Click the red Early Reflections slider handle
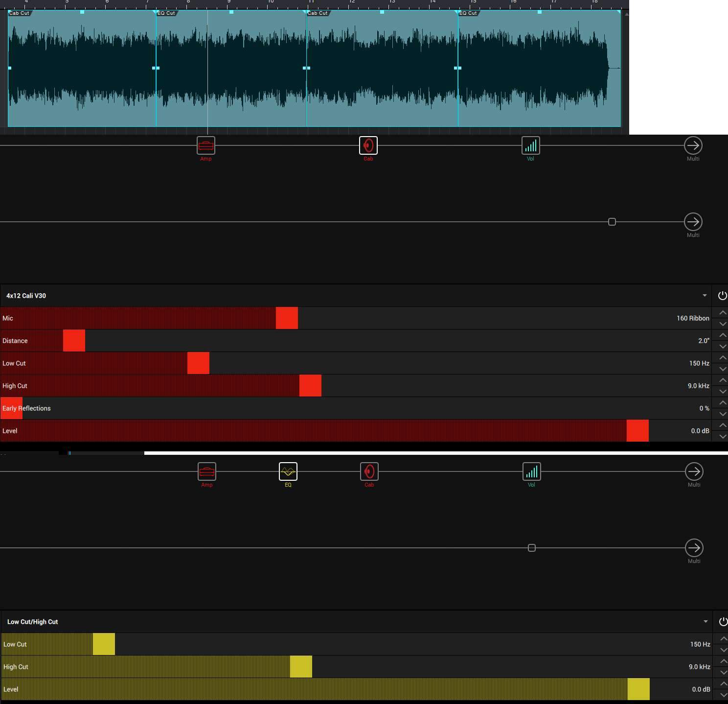Image resolution: width=728 pixels, height=704 pixels. coord(12,408)
